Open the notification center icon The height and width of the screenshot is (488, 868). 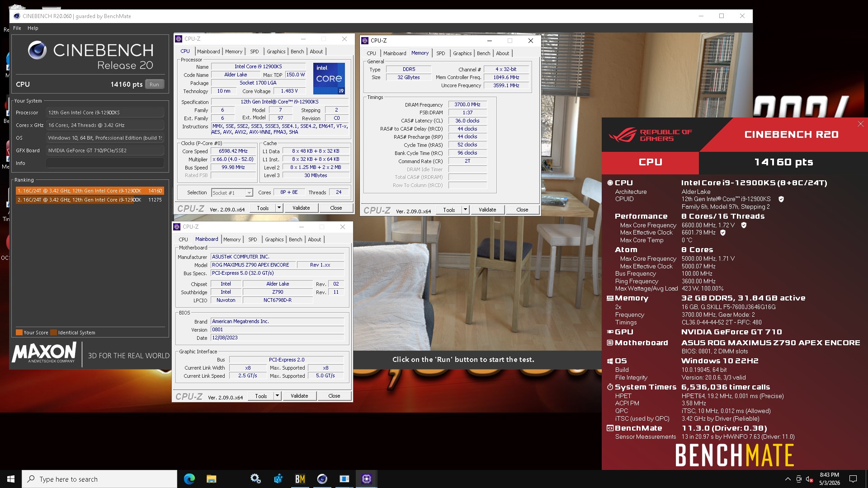click(x=853, y=479)
